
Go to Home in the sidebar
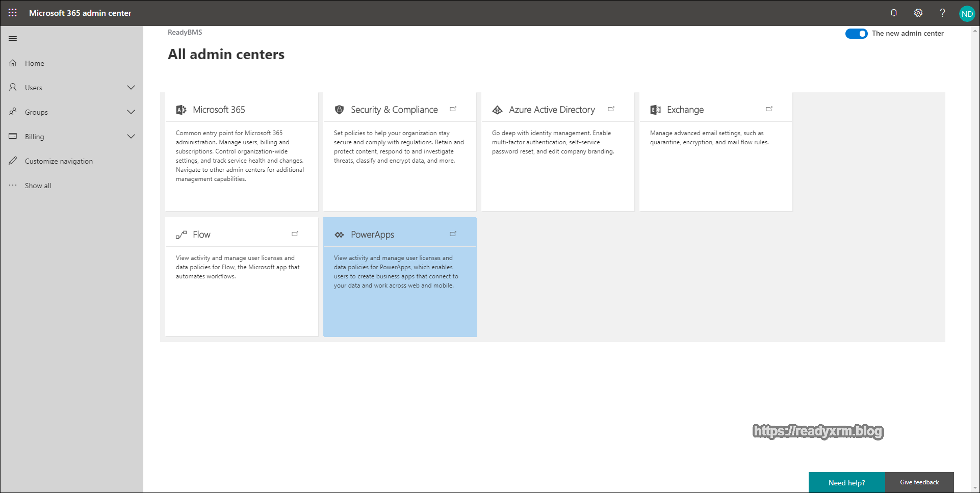35,63
